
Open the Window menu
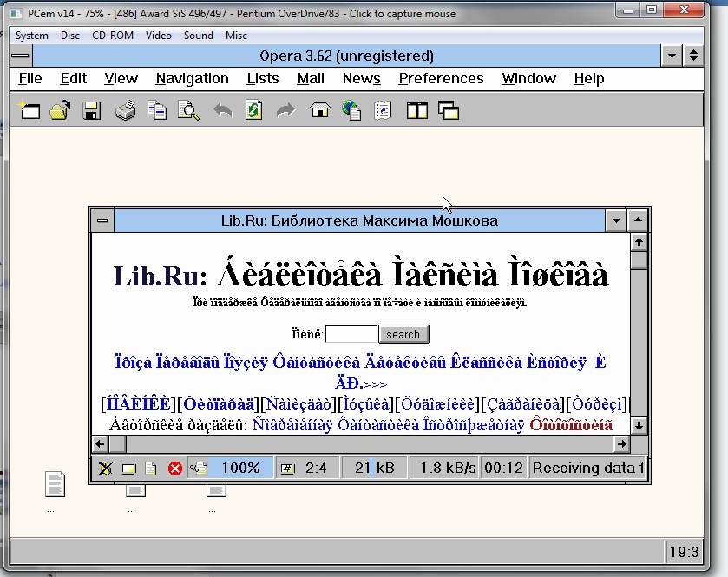(528, 78)
